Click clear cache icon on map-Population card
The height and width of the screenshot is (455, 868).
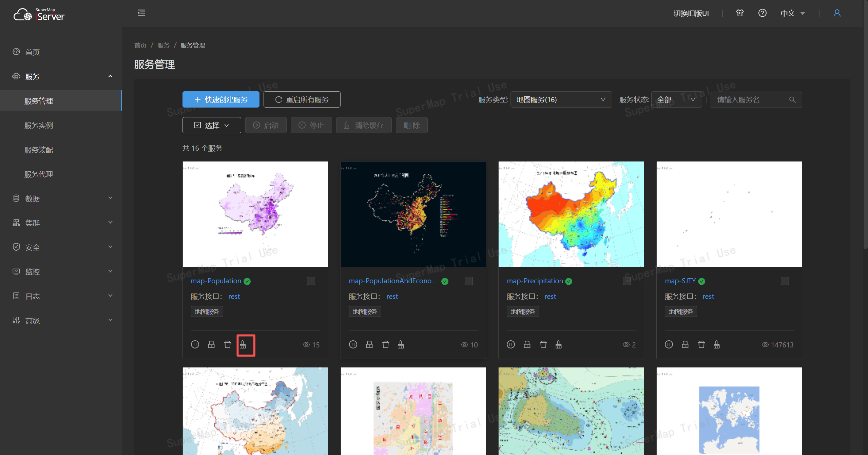(x=243, y=345)
